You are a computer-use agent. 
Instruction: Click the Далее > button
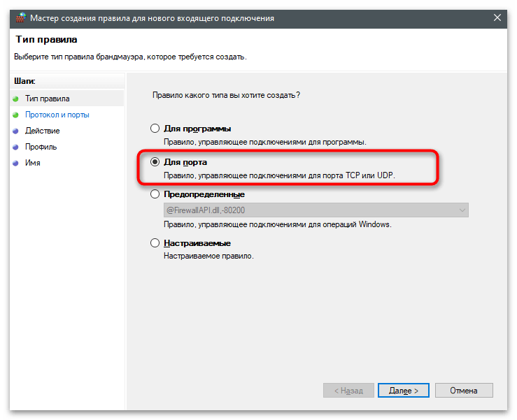coord(403,391)
